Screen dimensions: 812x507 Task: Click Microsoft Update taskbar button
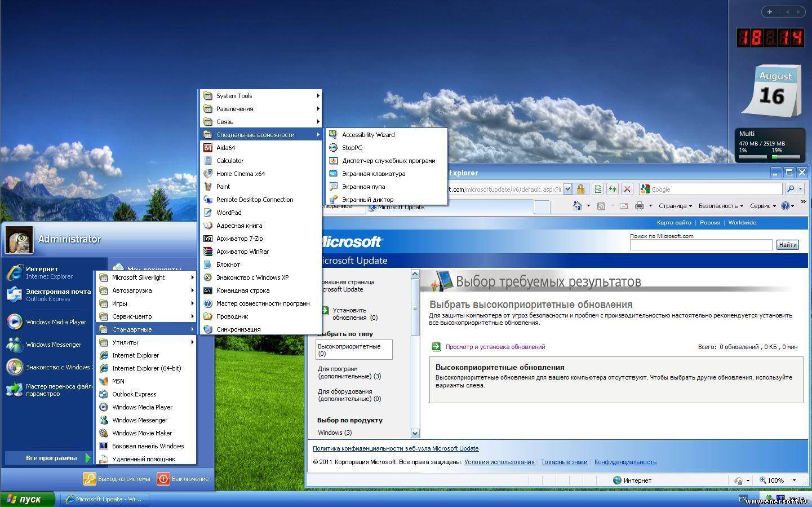[x=105, y=499]
